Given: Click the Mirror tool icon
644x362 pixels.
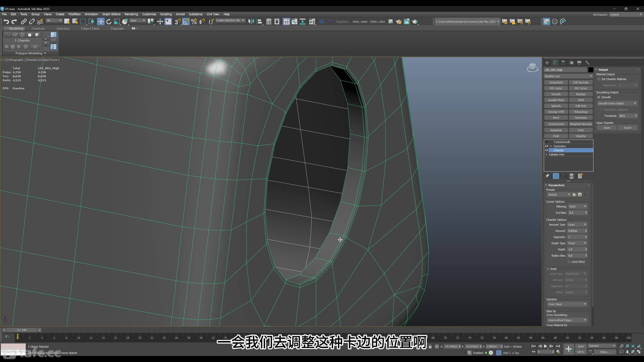Looking at the screenshot, I should pos(251,22).
